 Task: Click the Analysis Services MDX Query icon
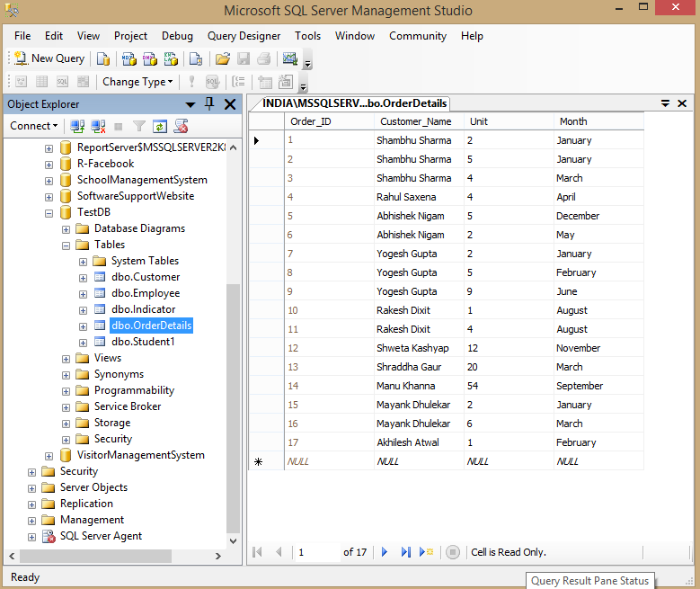coord(129,58)
